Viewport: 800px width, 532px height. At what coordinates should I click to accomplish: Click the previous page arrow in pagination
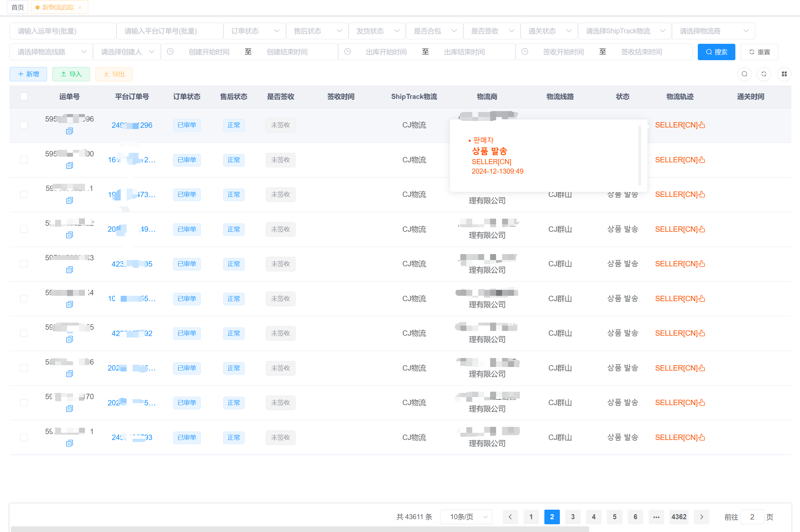510,517
